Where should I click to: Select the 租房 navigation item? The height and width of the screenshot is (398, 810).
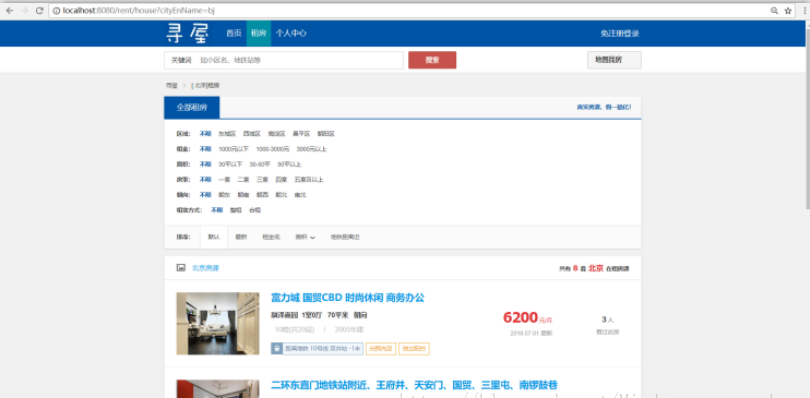(x=258, y=34)
